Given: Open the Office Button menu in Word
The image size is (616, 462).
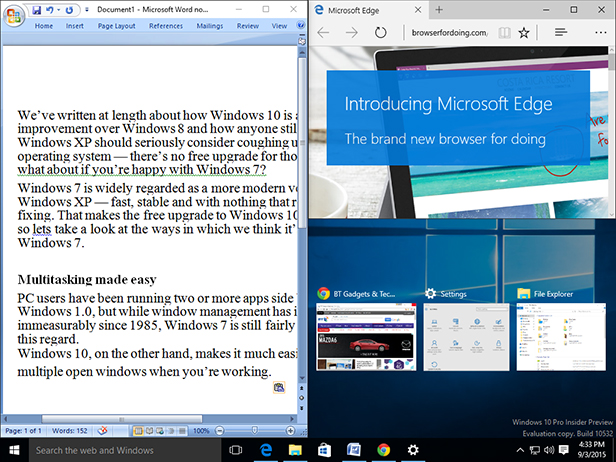Looking at the screenshot, I should point(14,16).
